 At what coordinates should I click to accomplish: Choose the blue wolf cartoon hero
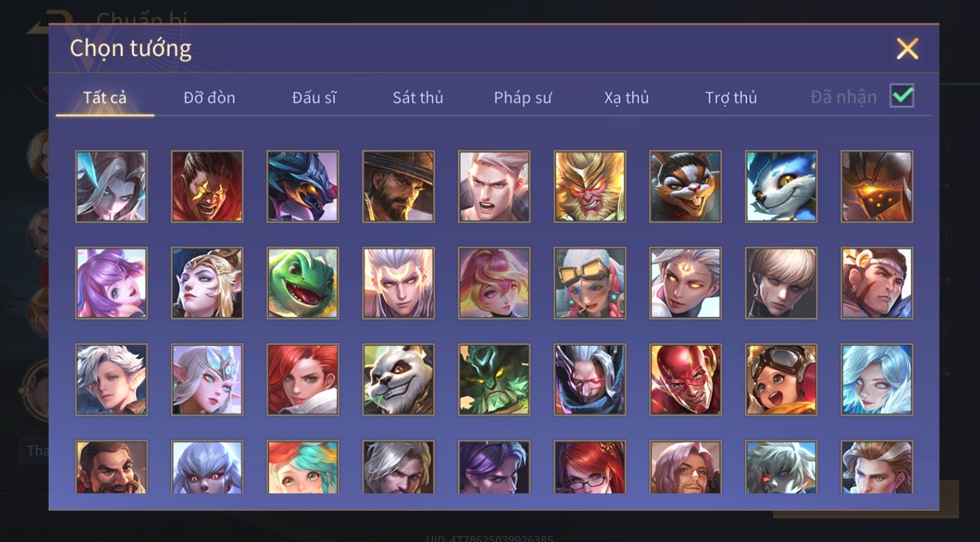click(781, 187)
